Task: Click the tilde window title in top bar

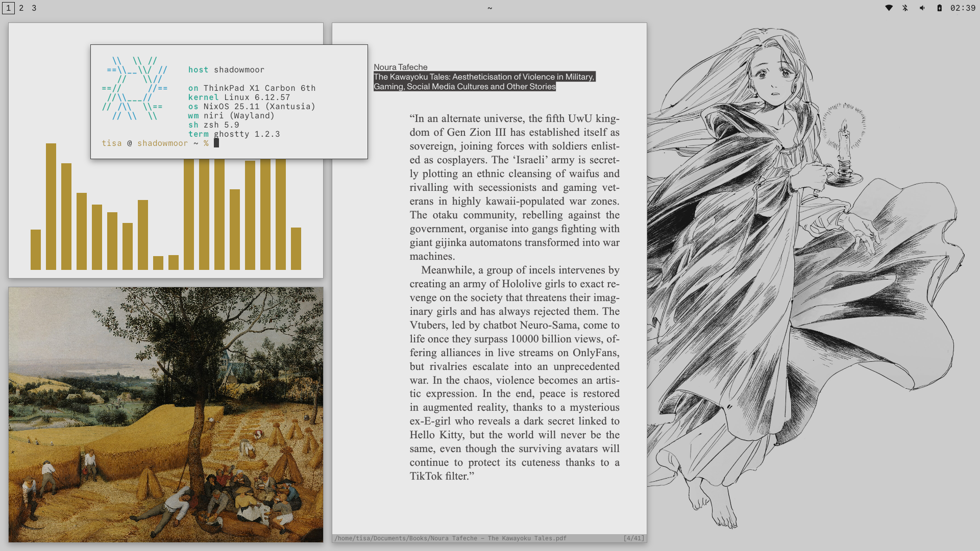Action: tap(489, 8)
